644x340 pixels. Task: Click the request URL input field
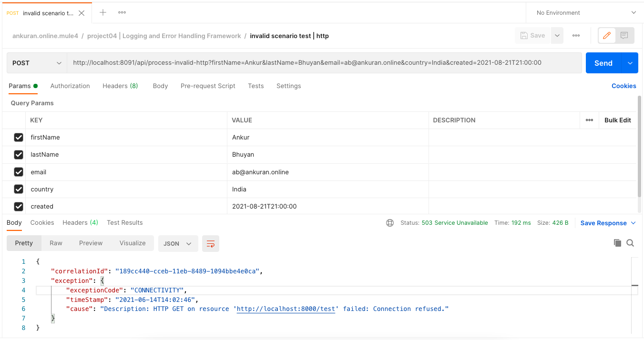[324, 63]
